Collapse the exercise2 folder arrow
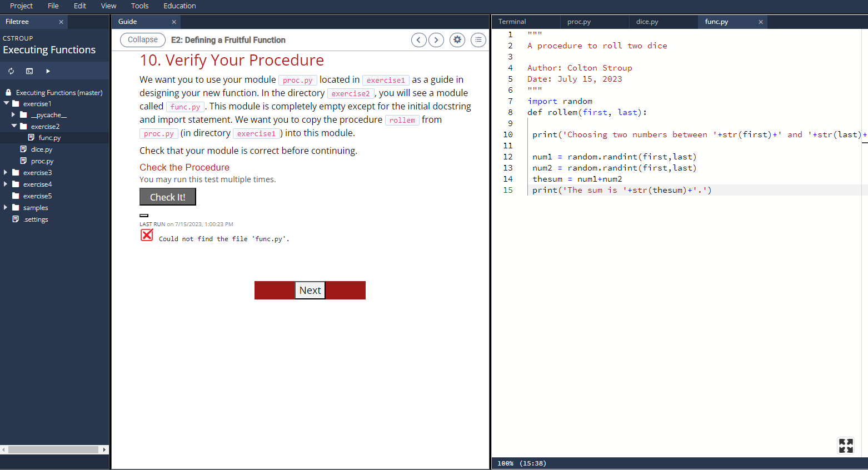Viewport: 868px width, 470px height. click(x=14, y=126)
